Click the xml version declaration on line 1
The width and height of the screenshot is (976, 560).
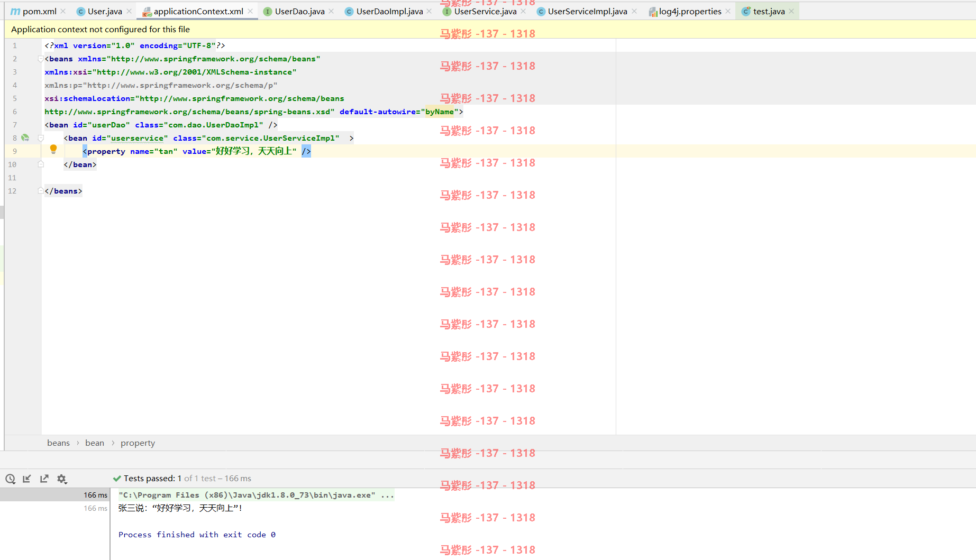click(135, 45)
